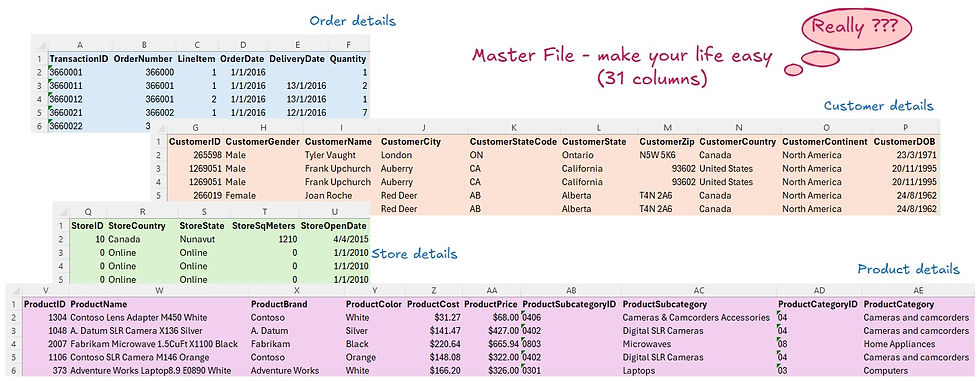Image resolution: width=980 pixels, height=381 pixels.
Task: Select subcategory ID cell 0803
Action: pos(570,344)
